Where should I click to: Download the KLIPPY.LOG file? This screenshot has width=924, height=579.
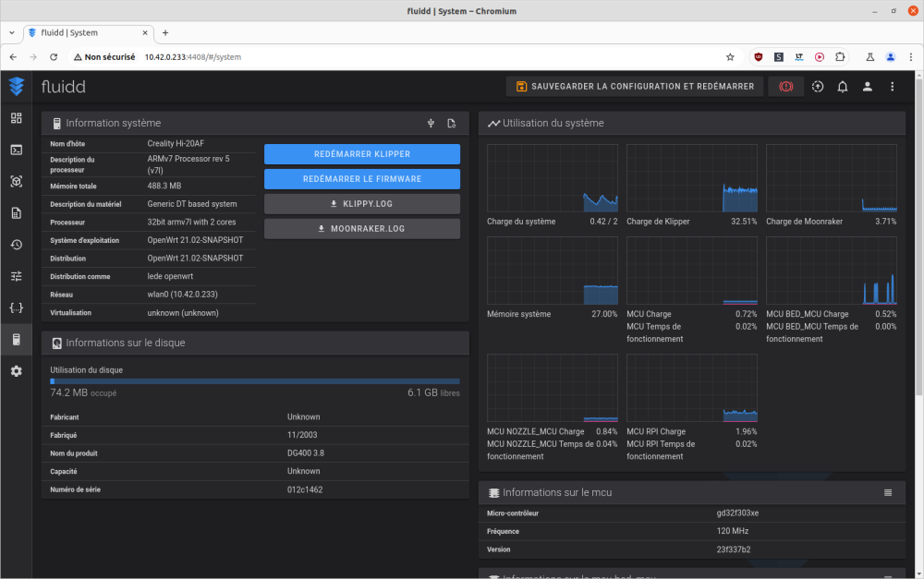click(x=361, y=204)
